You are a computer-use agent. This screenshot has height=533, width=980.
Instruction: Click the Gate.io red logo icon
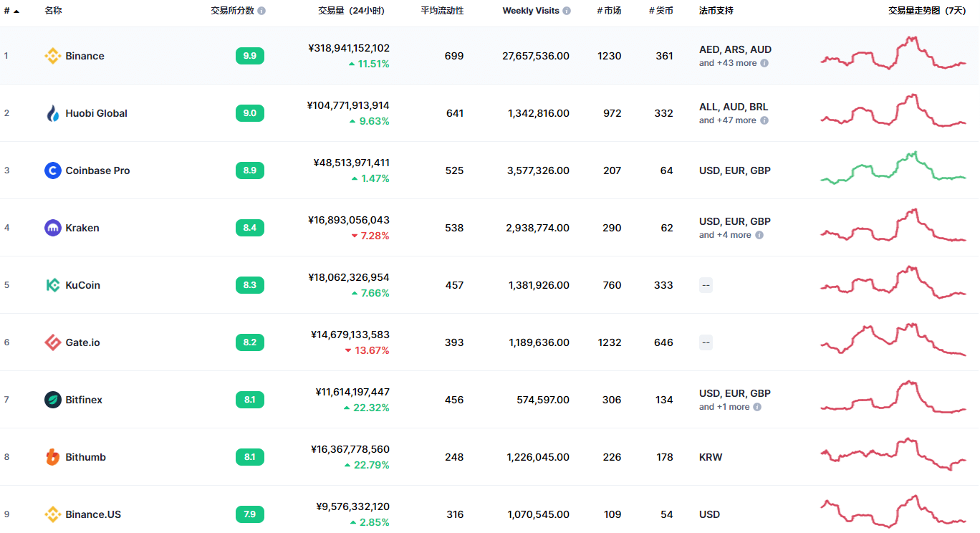click(x=53, y=342)
